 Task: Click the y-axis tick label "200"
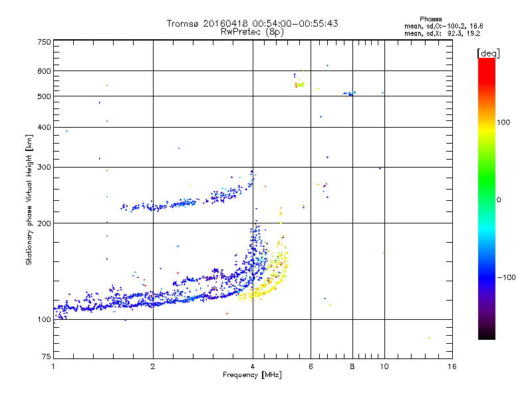[x=44, y=223]
